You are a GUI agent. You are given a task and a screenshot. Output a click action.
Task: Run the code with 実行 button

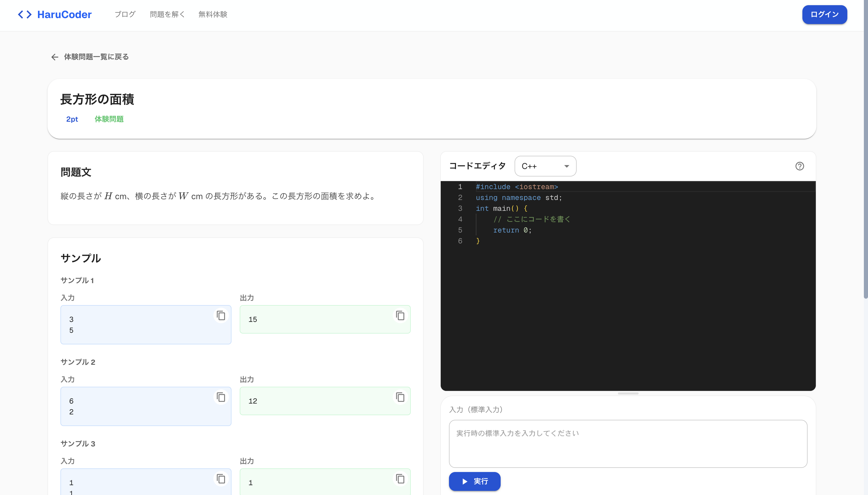click(475, 481)
